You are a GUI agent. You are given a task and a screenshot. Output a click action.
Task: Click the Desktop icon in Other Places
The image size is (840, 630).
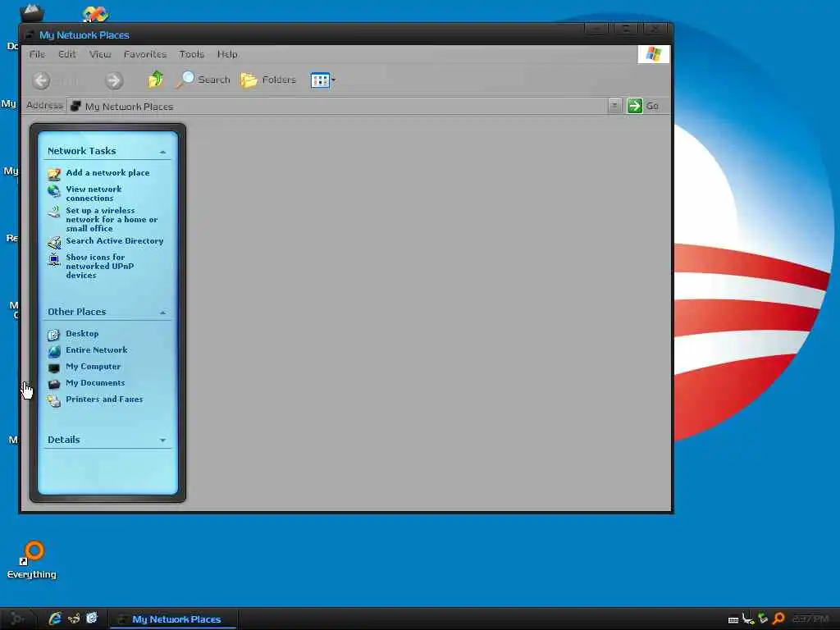53,335
